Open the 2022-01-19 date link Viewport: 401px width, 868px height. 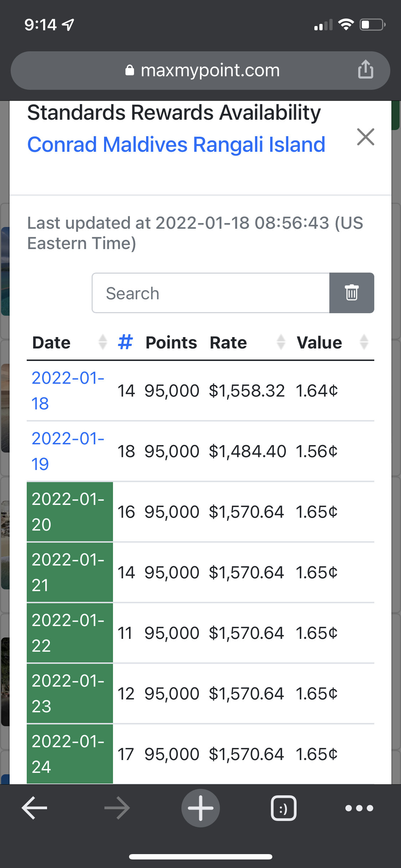tap(68, 451)
